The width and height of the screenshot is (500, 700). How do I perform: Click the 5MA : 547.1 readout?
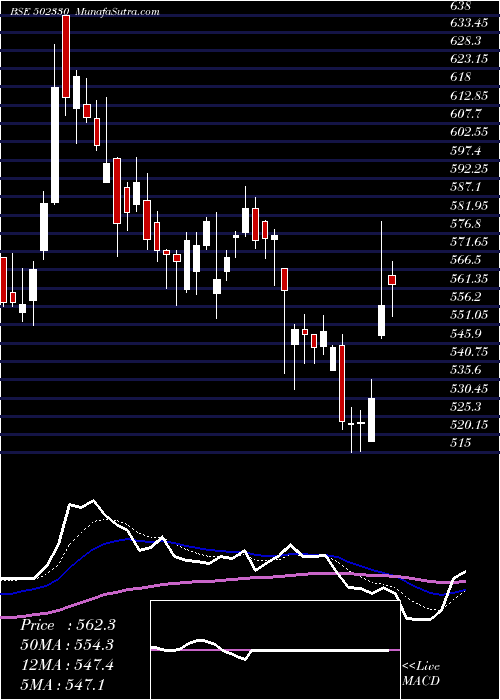(x=62, y=684)
